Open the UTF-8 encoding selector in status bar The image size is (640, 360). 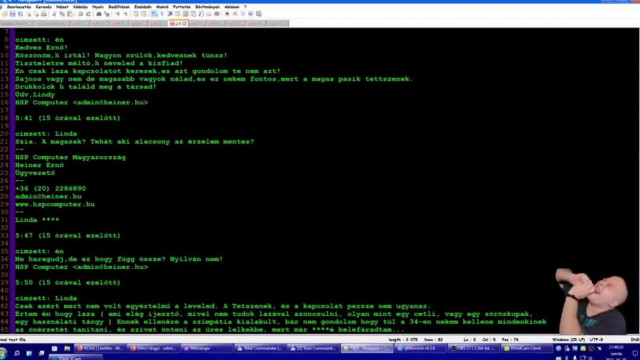(596, 340)
